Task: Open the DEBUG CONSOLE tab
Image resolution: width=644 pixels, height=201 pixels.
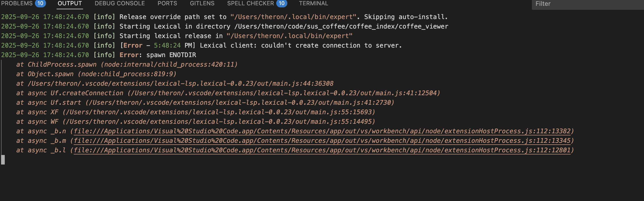Action: pos(120,3)
